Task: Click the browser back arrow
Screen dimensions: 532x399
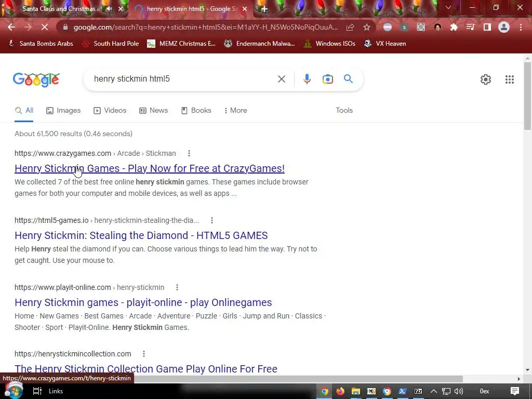Action: pyautogui.click(x=11, y=27)
